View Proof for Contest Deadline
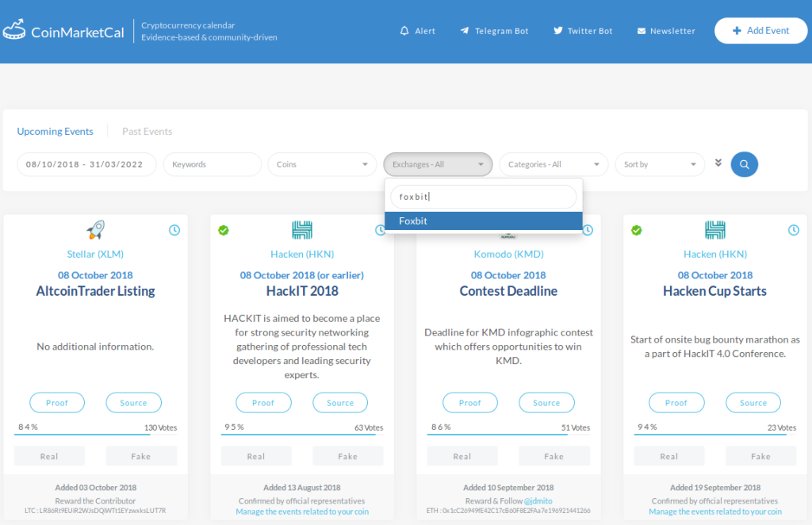812x525 pixels. [x=470, y=403]
